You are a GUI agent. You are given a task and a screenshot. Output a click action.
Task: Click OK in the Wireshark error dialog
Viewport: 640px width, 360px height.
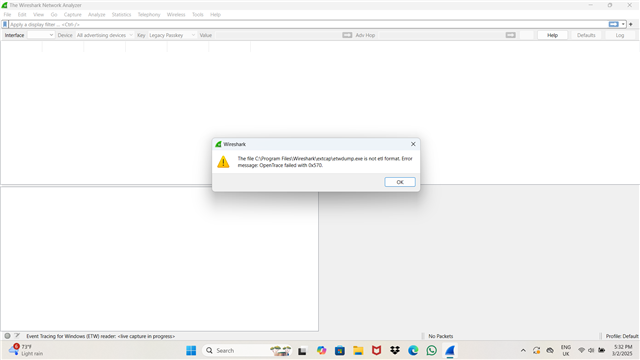400,182
